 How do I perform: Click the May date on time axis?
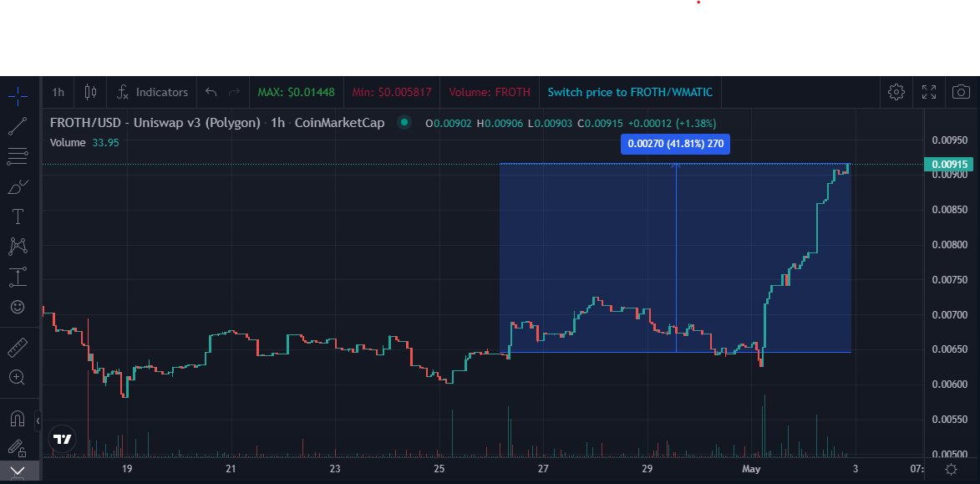(x=751, y=469)
